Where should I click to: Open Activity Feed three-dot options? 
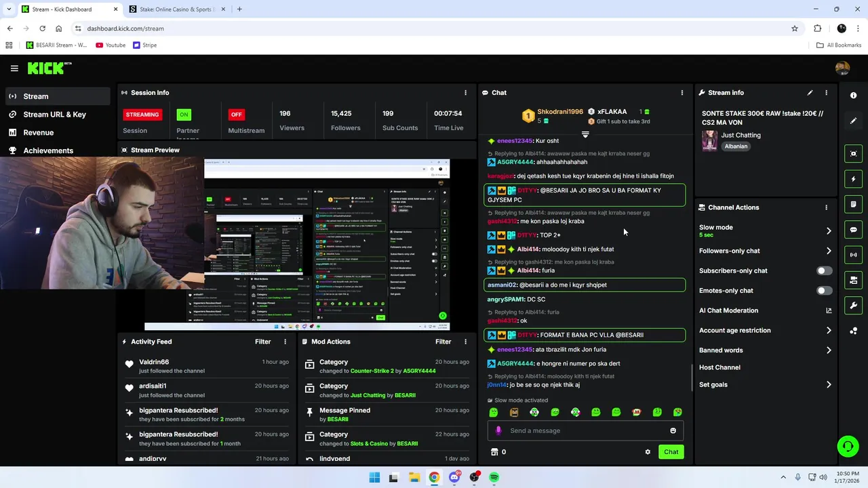click(x=285, y=342)
